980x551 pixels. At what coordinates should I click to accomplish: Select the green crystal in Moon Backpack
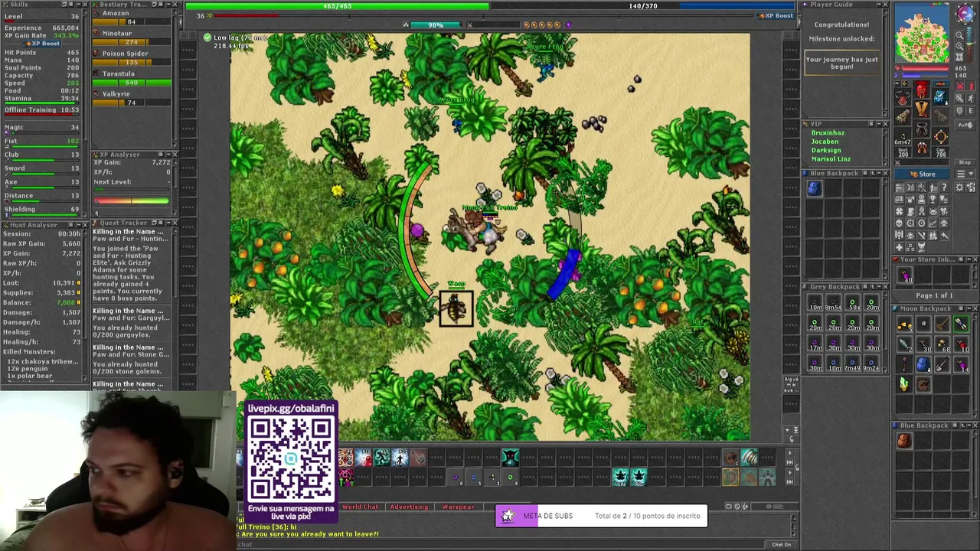(904, 383)
